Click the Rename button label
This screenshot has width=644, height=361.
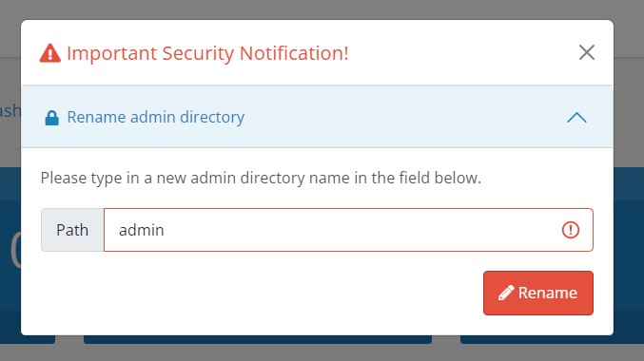pyautogui.click(x=548, y=293)
